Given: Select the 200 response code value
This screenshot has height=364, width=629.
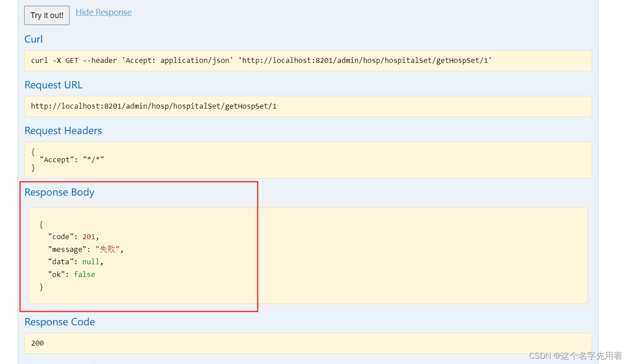Looking at the screenshot, I should click(x=37, y=343).
